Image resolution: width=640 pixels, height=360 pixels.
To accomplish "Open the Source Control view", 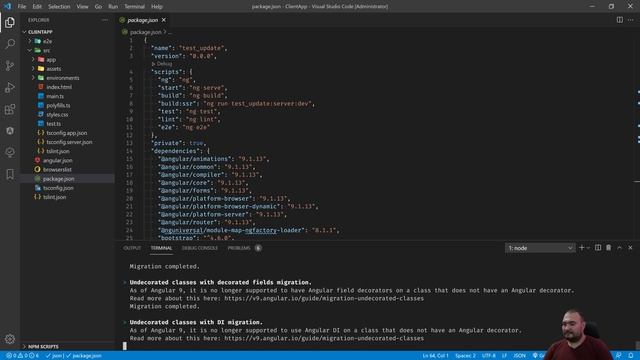I will [10, 65].
